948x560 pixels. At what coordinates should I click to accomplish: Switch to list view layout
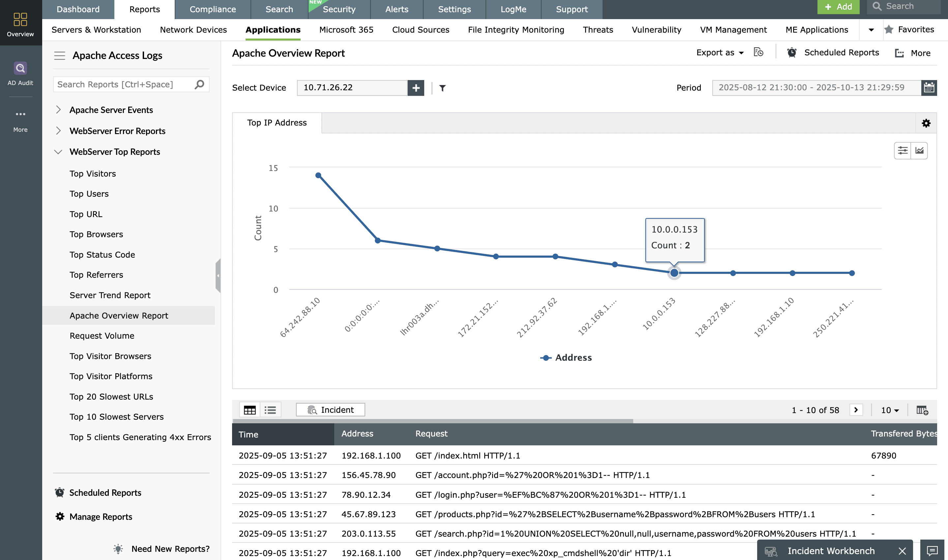(x=270, y=410)
